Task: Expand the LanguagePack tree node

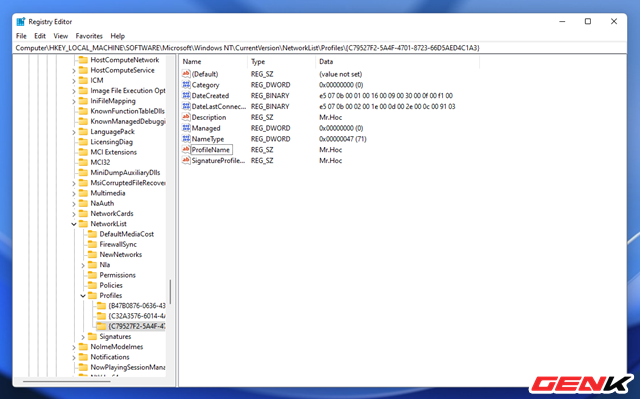Action: click(74, 132)
